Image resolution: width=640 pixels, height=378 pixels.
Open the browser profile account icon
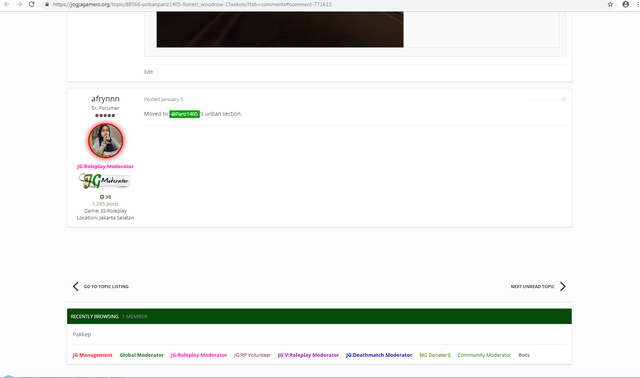625,4
